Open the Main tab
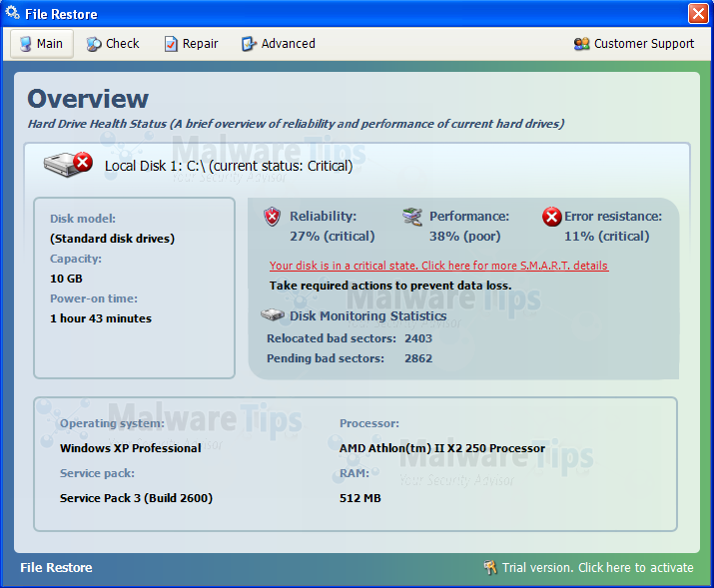Screen dimensions: 714x588 (41, 44)
